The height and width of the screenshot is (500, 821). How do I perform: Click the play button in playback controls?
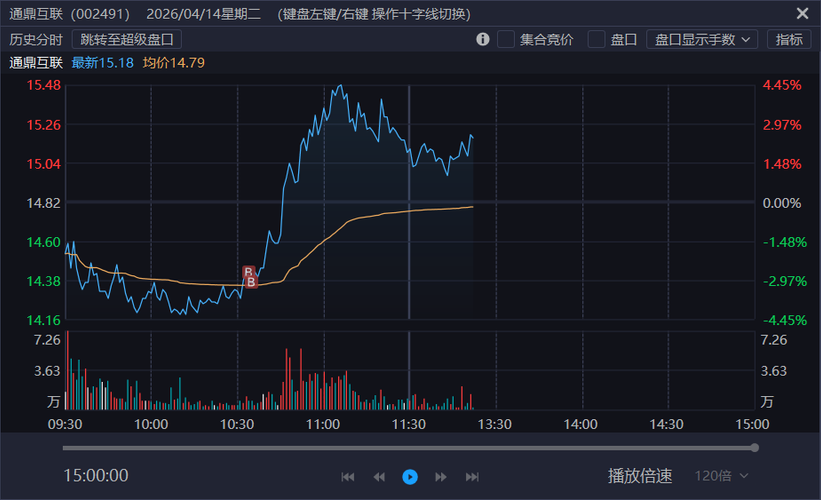pyautogui.click(x=410, y=477)
